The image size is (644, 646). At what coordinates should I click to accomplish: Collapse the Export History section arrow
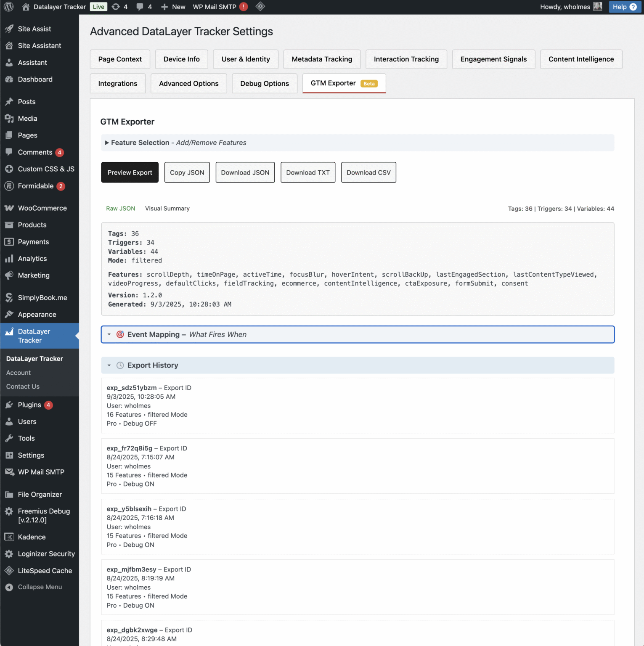(109, 365)
